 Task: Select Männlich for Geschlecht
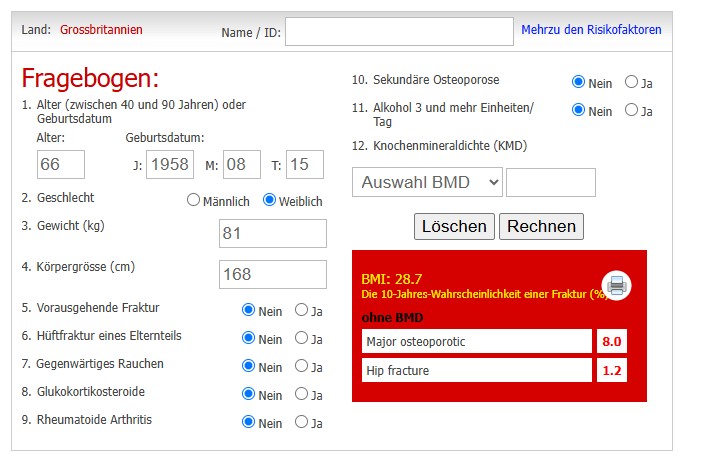[x=193, y=200]
